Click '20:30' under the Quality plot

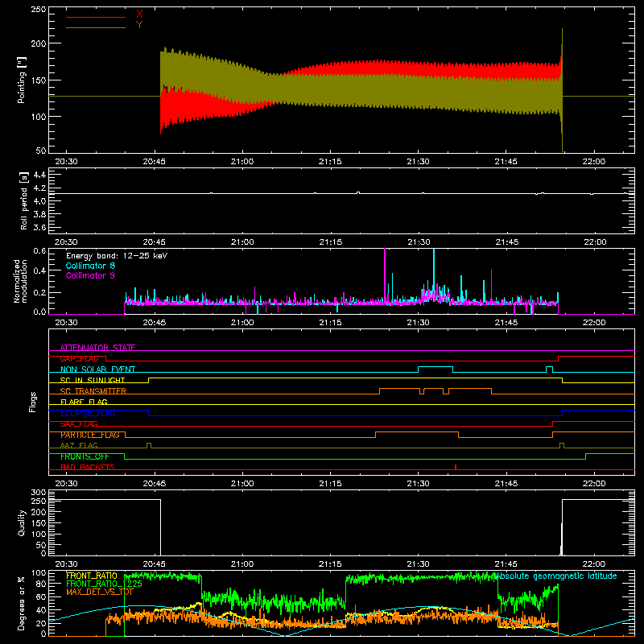click(x=66, y=564)
